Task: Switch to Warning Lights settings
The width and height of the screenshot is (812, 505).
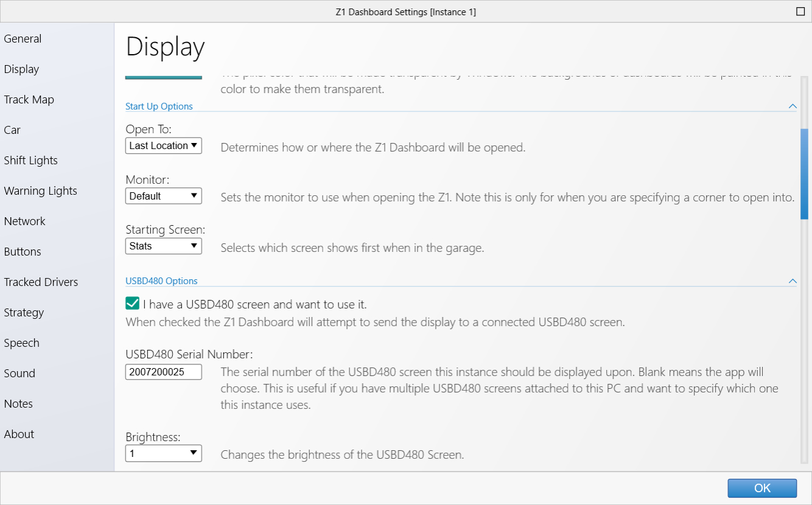Action: pyautogui.click(x=40, y=191)
